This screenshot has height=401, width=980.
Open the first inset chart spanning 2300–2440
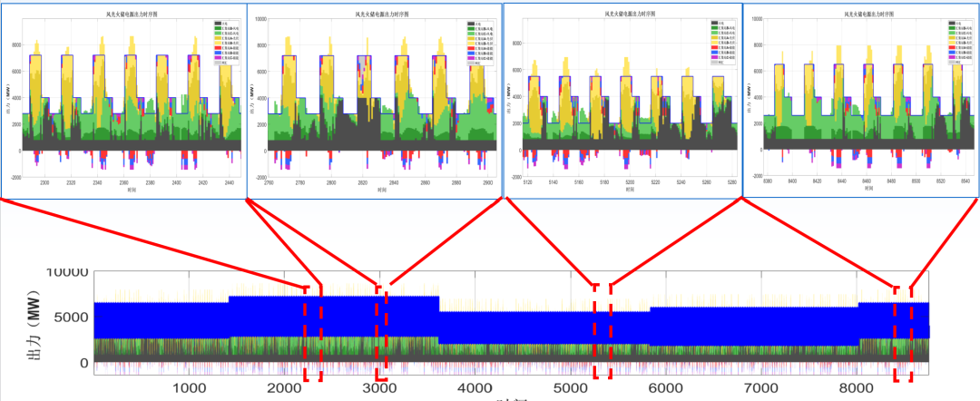coord(122,100)
